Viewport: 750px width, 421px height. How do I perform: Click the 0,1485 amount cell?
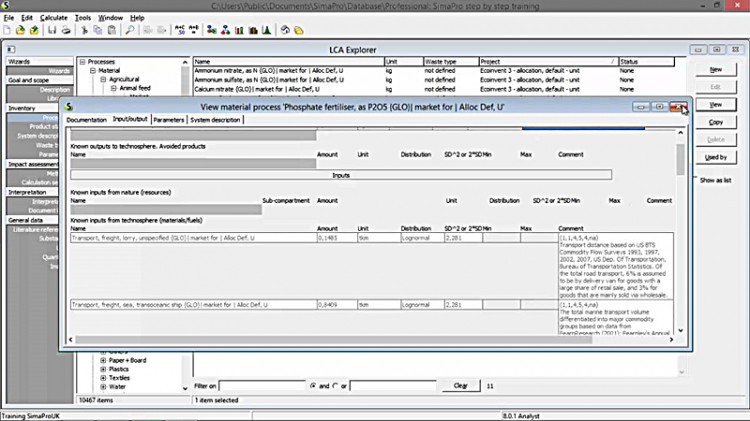(x=337, y=238)
